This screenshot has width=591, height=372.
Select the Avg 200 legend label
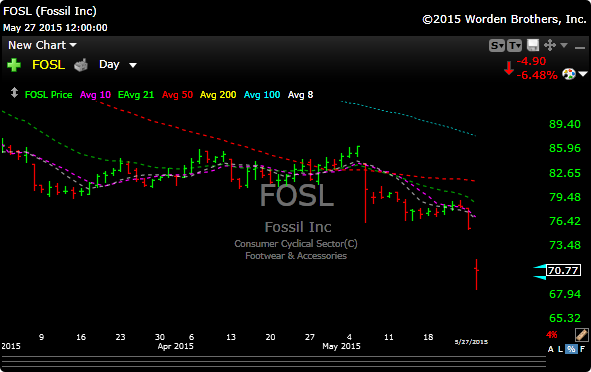(x=218, y=95)
